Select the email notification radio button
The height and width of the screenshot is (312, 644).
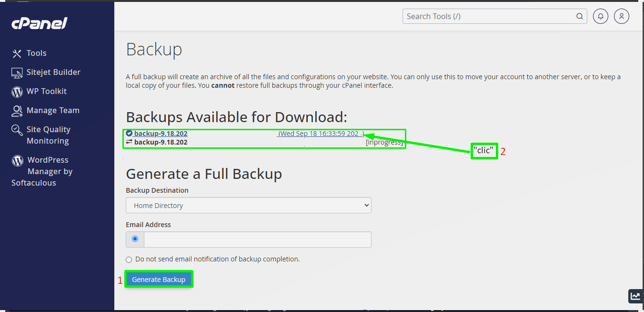click(134, 239)
